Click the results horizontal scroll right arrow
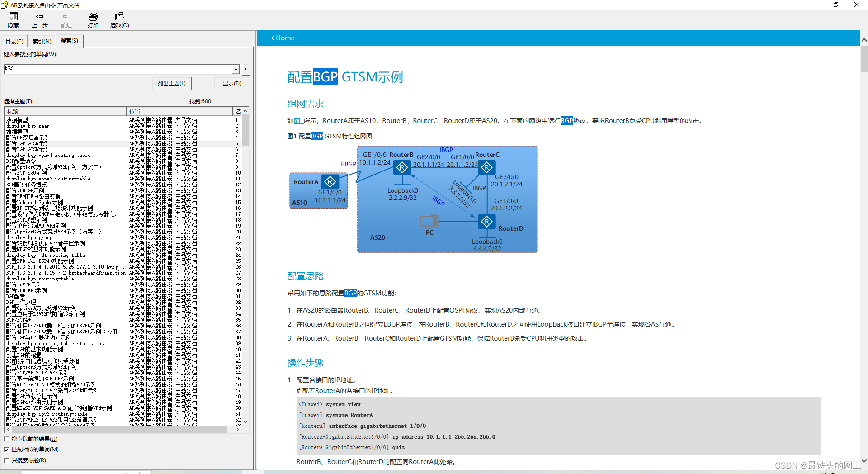The width and height of the screenshot is (868, 474). 238,430
